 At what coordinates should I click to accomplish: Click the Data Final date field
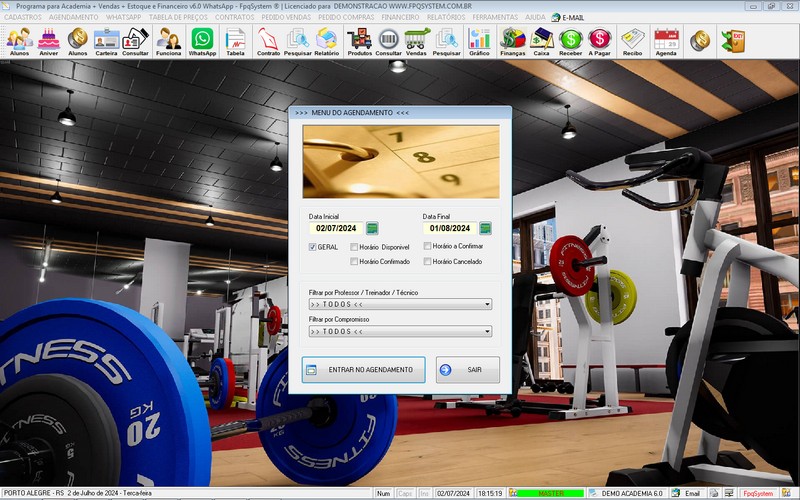pos(450,228)
